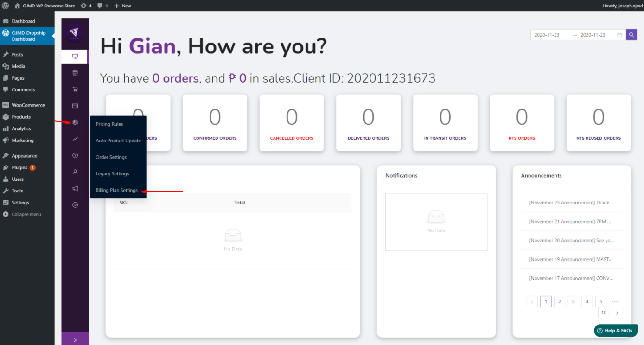
Task: Go to announcements page 2
Action: (560, 302)
